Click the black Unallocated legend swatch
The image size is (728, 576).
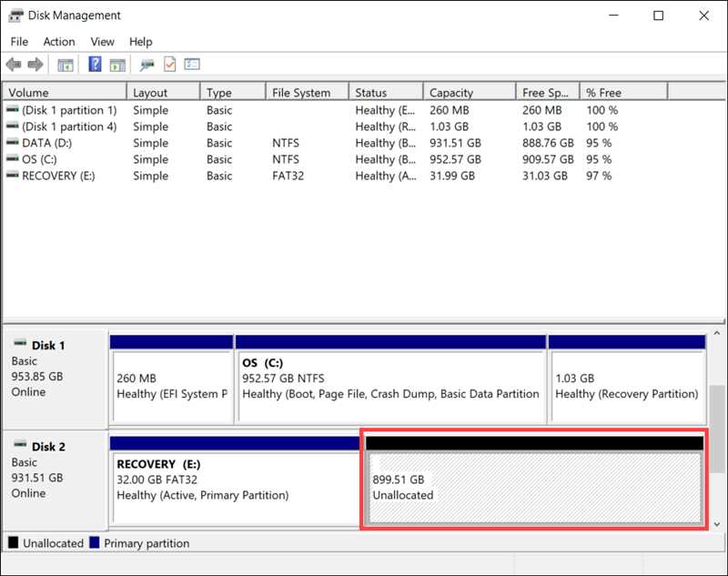coord(14,542)
